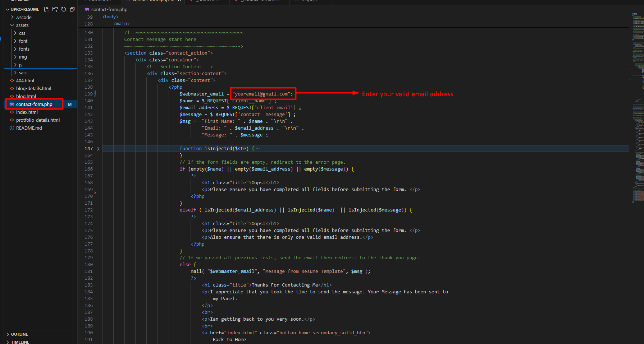
Task: Collapse all folders in the explorer
Action: tap(72, 9)
